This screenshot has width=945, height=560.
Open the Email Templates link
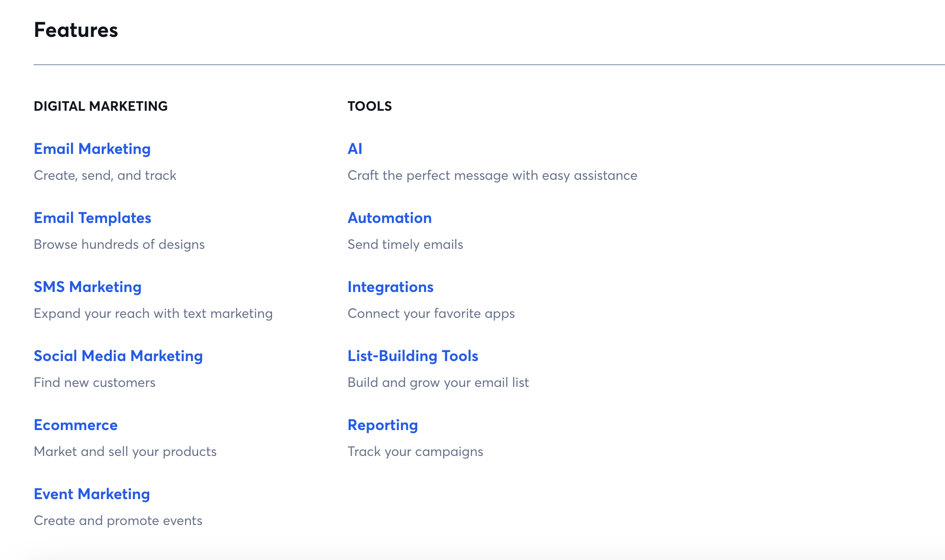click(92, 218)
